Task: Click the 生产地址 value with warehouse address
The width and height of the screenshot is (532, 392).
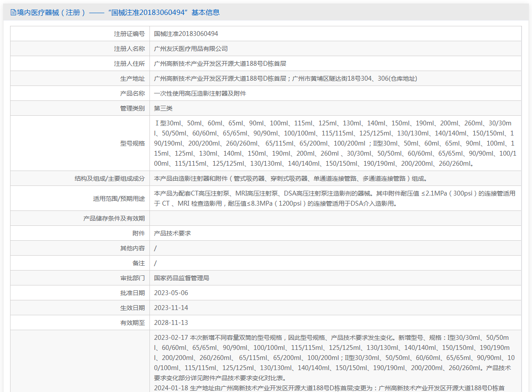Action: pyautogui.click(x=285, y=78)
